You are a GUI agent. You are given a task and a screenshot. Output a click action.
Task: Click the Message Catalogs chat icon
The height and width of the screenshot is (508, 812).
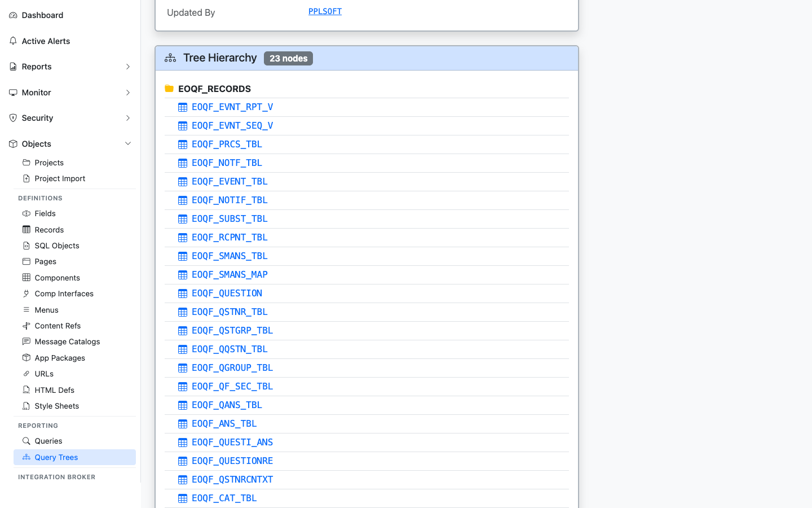click(x=27, y=341)
